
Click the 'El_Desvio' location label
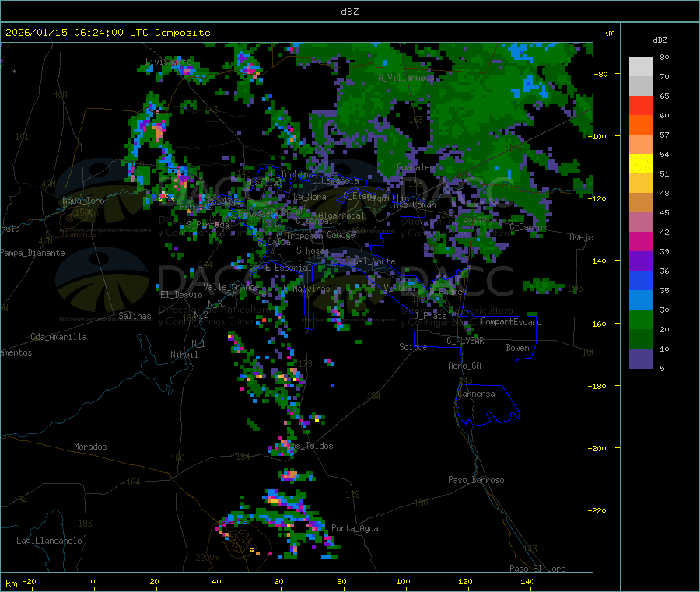click(x=181, y=295)
